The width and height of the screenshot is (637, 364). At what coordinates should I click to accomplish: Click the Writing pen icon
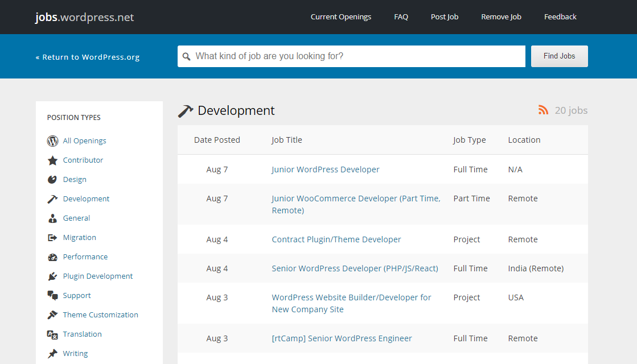tap(52, 353)
